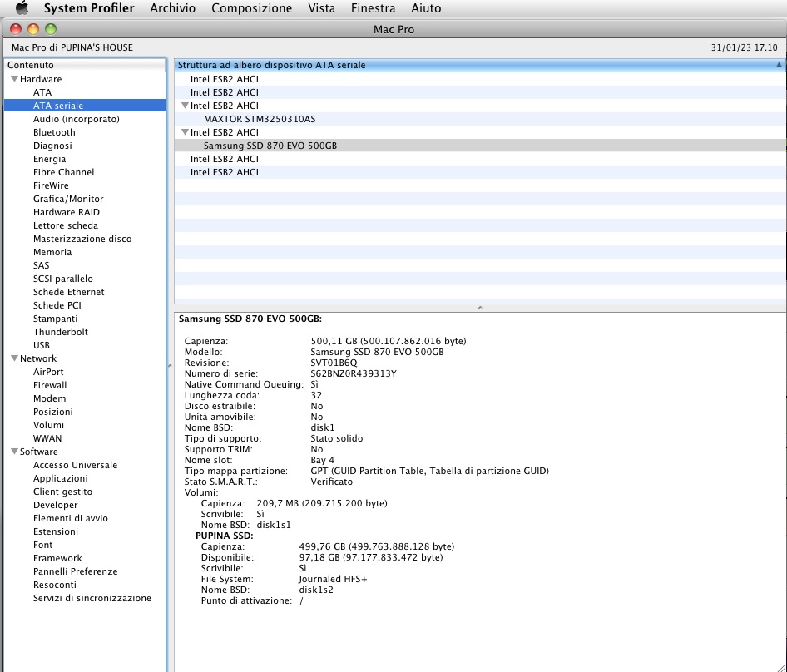Select Modem under Network
The image size is (787, 672).
tap(49, 398)
